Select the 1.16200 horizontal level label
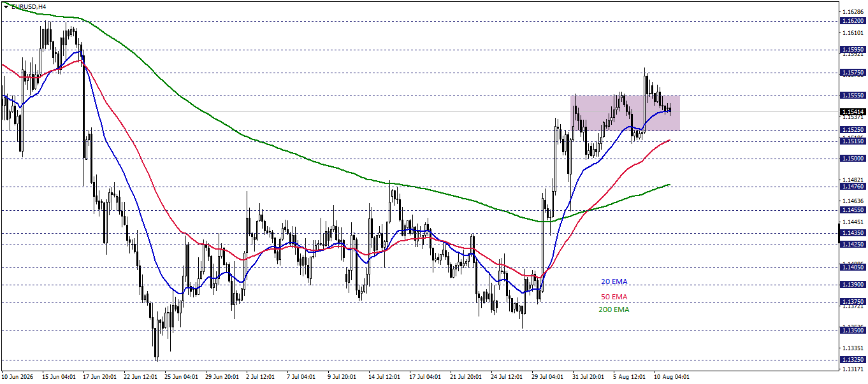The image size is (868, 384). pos(853,21)
